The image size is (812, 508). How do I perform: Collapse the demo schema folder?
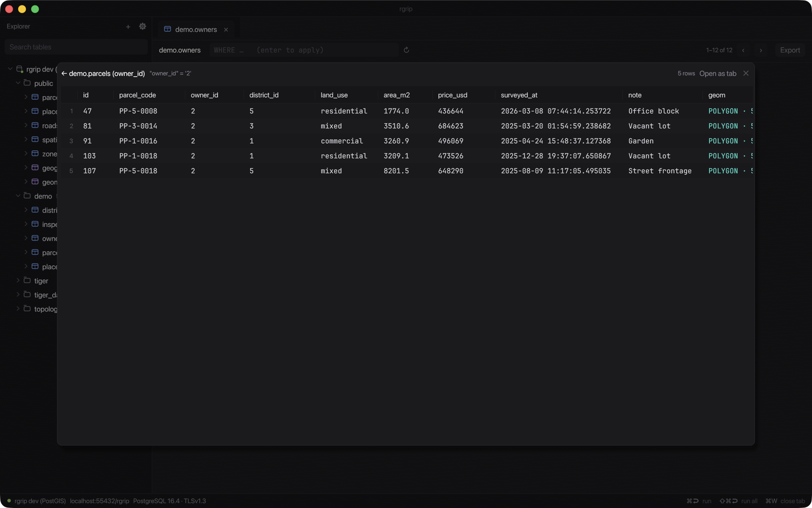18,196
